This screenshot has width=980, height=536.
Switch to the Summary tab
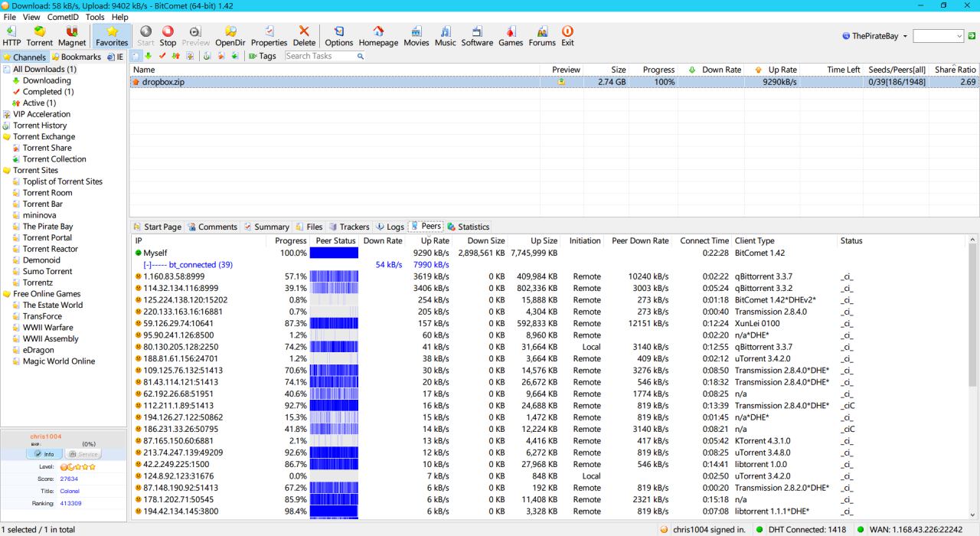point(266,227)
